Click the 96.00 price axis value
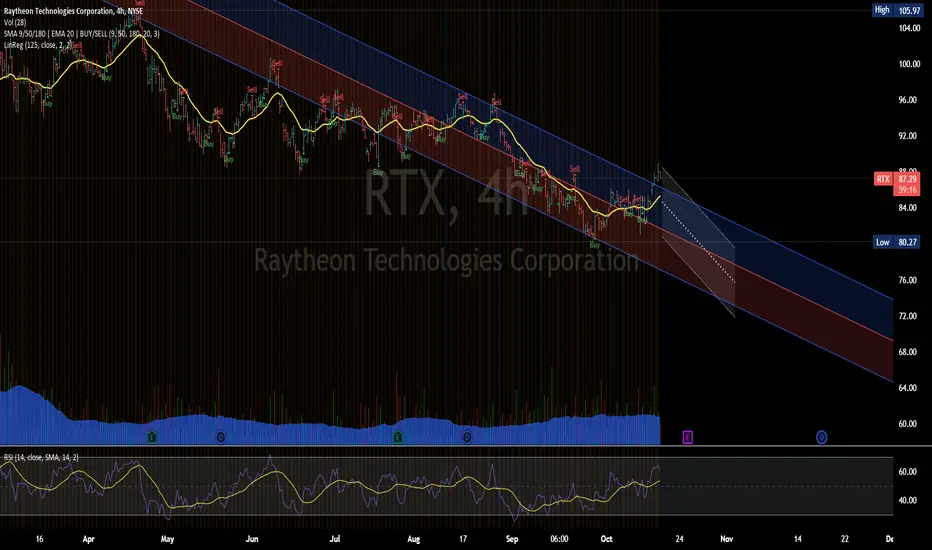The height and width of the screenshot is (550, 932). tap(908, 100)
